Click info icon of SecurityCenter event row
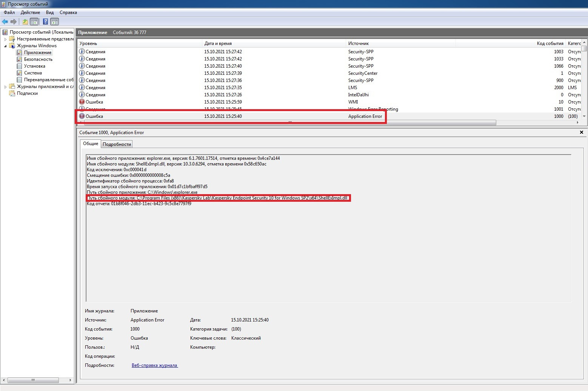Screen dimensions: 588x391 point(82,73)
